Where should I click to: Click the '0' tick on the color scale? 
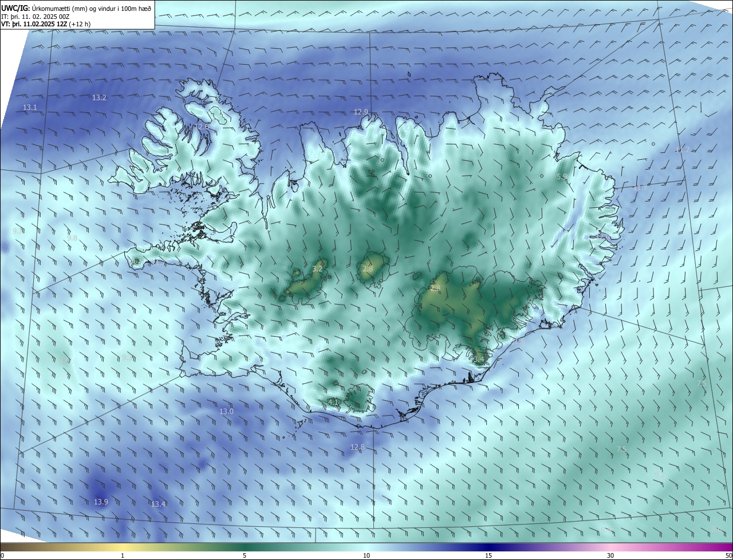click(x=2, y=555)
